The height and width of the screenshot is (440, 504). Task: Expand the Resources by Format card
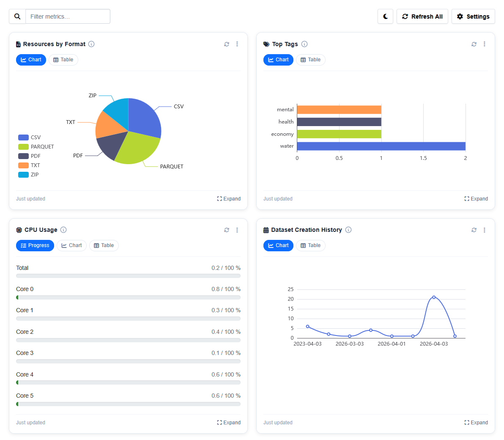(x=229, y=198)
